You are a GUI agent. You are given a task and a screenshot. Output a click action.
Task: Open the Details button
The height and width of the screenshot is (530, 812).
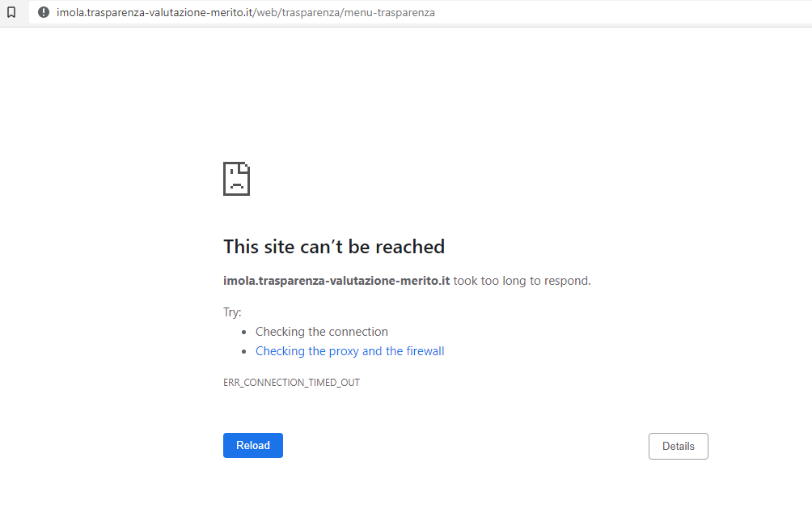(678, 446)
